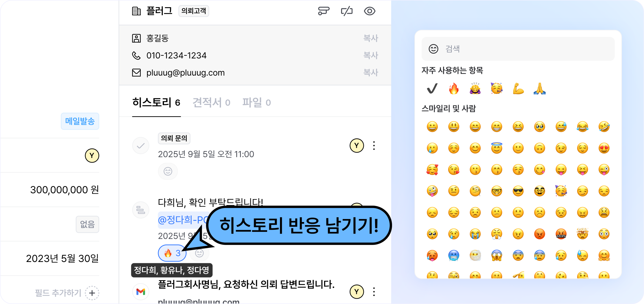
Task: Click the filter lines icon in header
Action: pyautogui.click(x=323, y=11)
